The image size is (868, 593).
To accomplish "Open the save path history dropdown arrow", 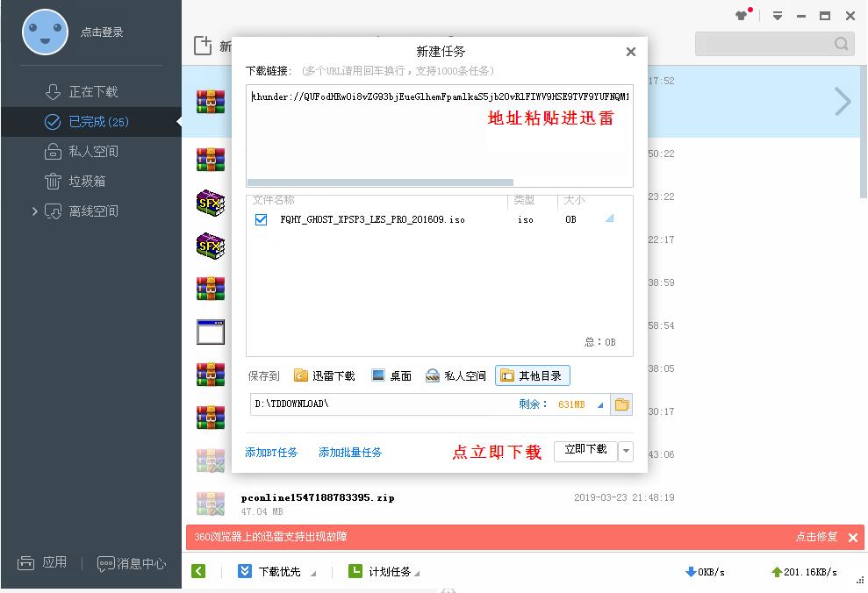I will pos(600,405).
